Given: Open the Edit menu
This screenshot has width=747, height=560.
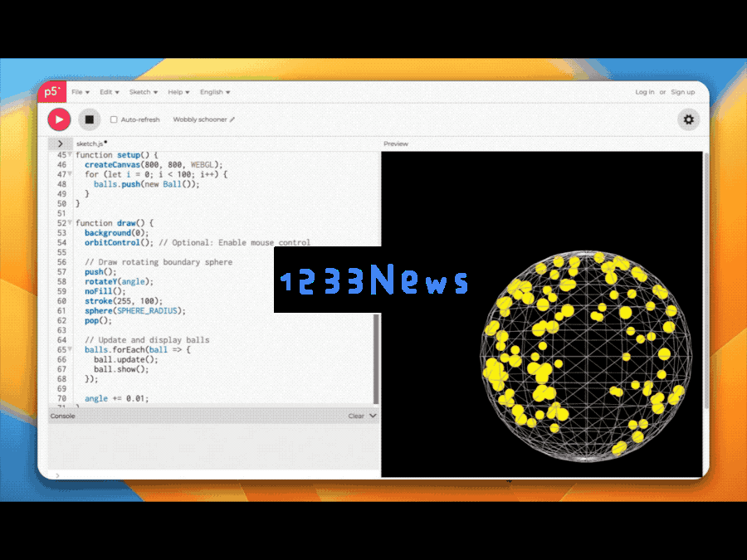Looking at the screenshot, I should point(109,92).
